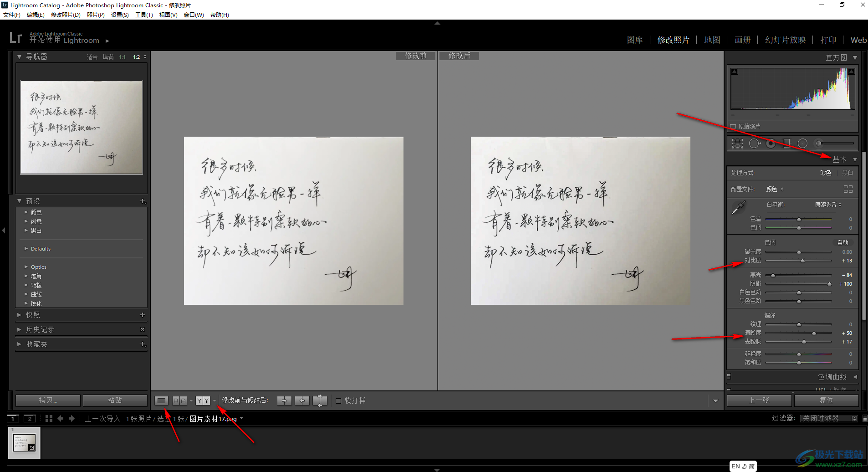Viewport: 868px width, 472px height.
Task: Click the 复位 reset button
Action: pos(826,400)
